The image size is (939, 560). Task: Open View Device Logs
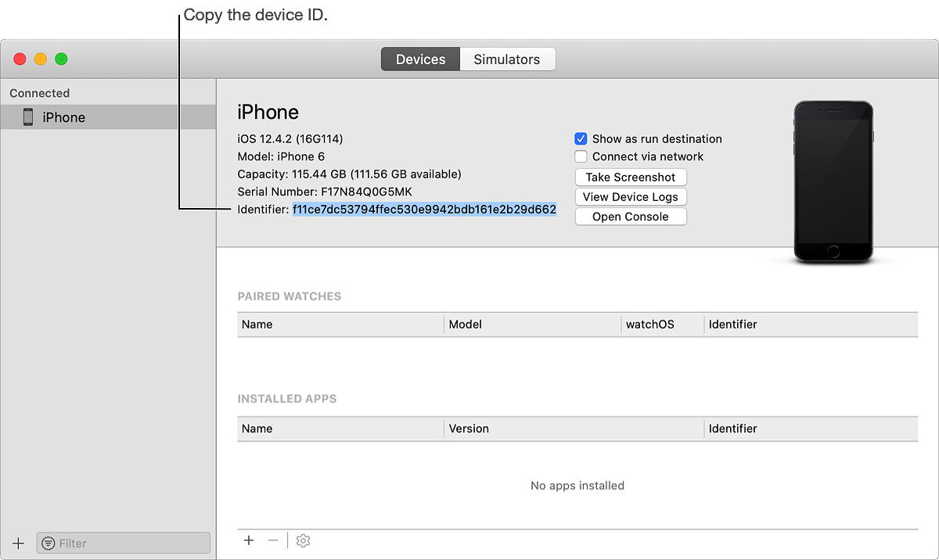tap(631, 197)
